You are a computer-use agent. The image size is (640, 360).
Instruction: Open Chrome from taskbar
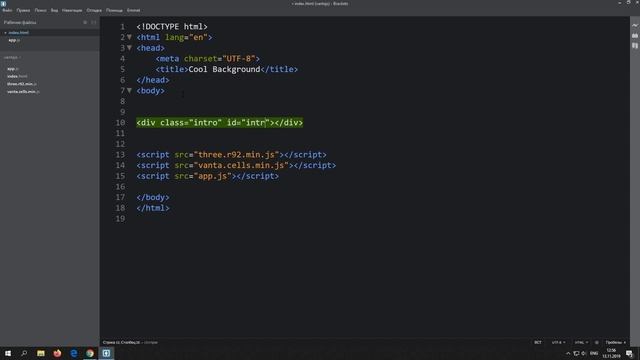90,353
